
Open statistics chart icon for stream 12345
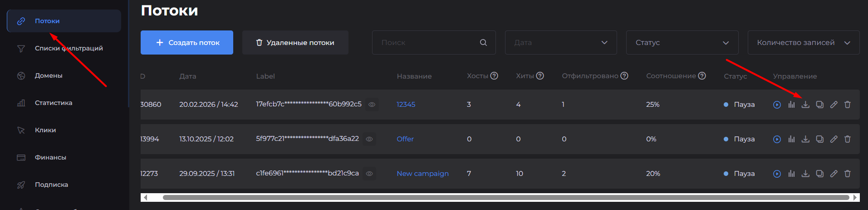tap(791, 105)
